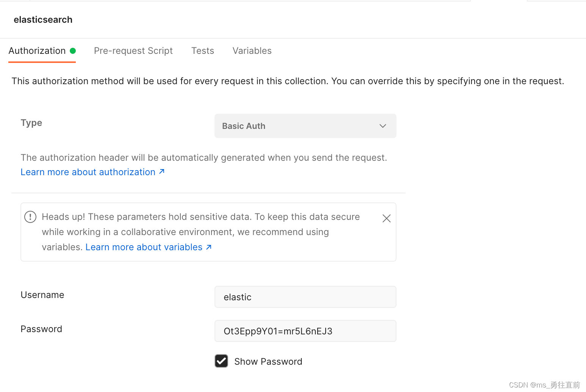Click the Username label
Image resolution: width=586 pixels, height=392 pixels.
click(42, 295)
